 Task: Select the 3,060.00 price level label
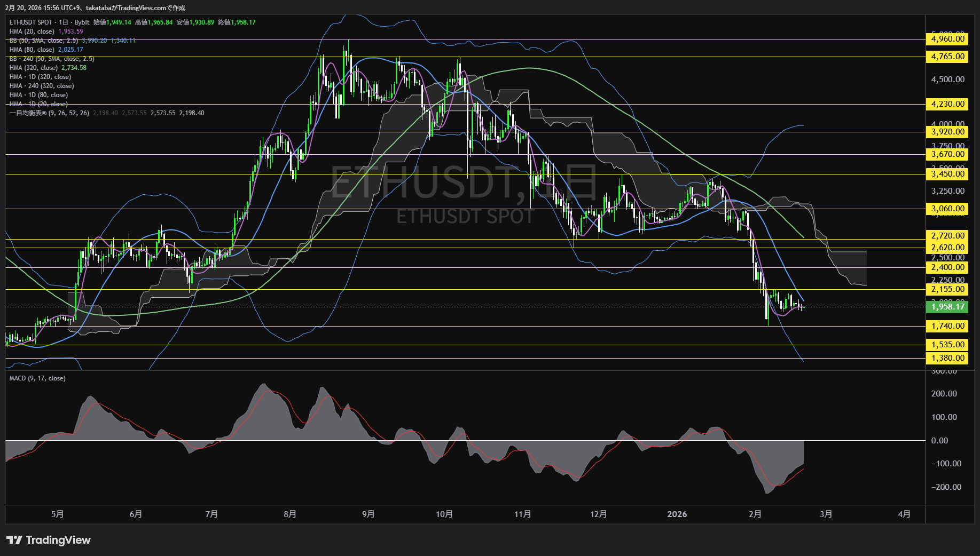click(947, 209)
